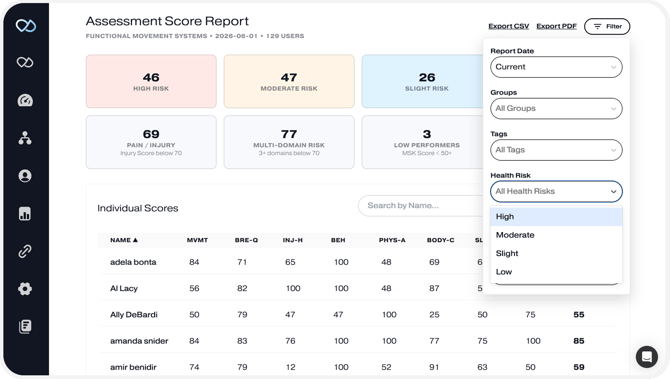Click the Individual Scores heading
Image resolution: width=670 pixels, height=379 pixels.
point(138,208)
